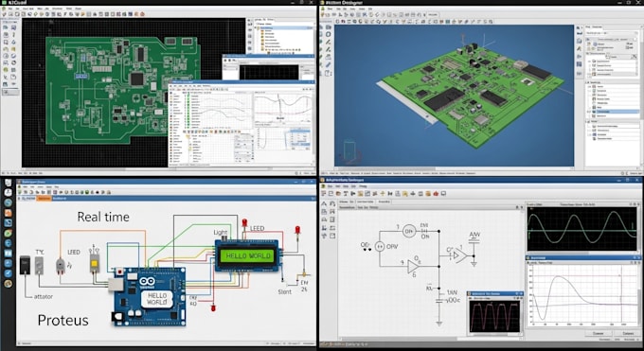Click the 'Light' label above the LCD
Image resolution: width=644 pixels, height=351 pixels.
click(x=220, y=233)
